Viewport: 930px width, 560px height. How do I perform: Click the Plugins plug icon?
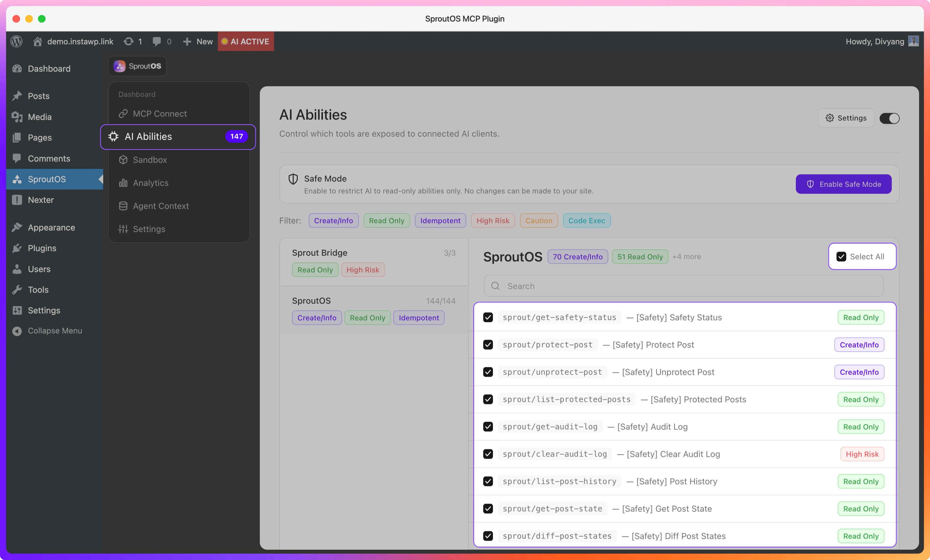coord(17,248)
